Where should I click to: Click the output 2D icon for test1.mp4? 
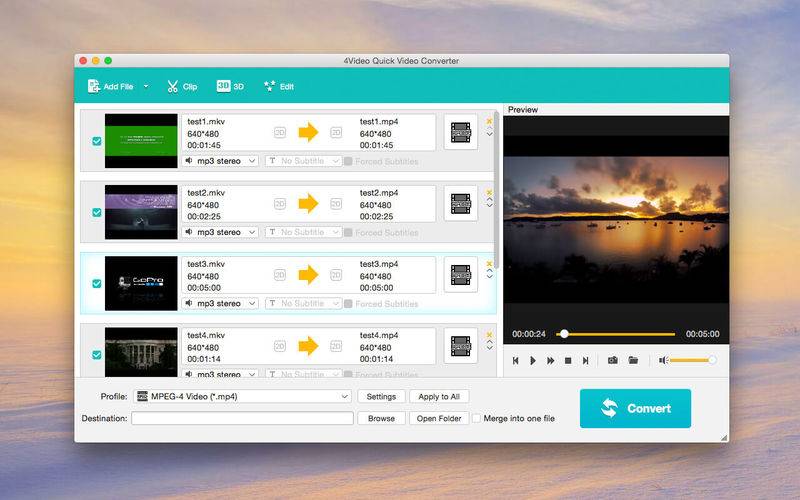336,133
